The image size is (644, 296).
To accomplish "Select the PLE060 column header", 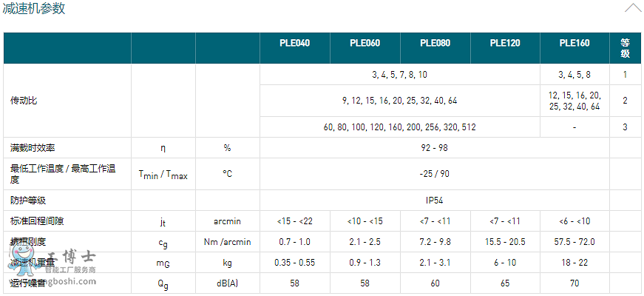I will [365, 44].
